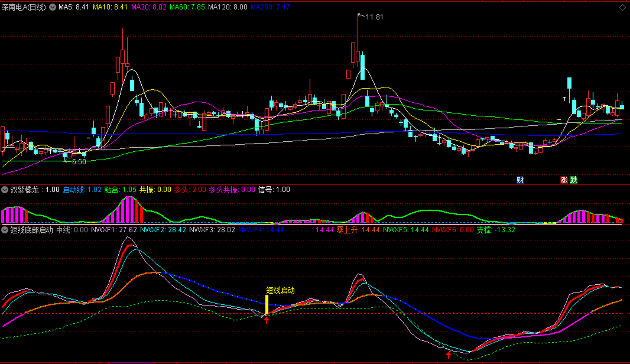
Task: Click the diamond icon in the top-right corner
Action: 622,8
